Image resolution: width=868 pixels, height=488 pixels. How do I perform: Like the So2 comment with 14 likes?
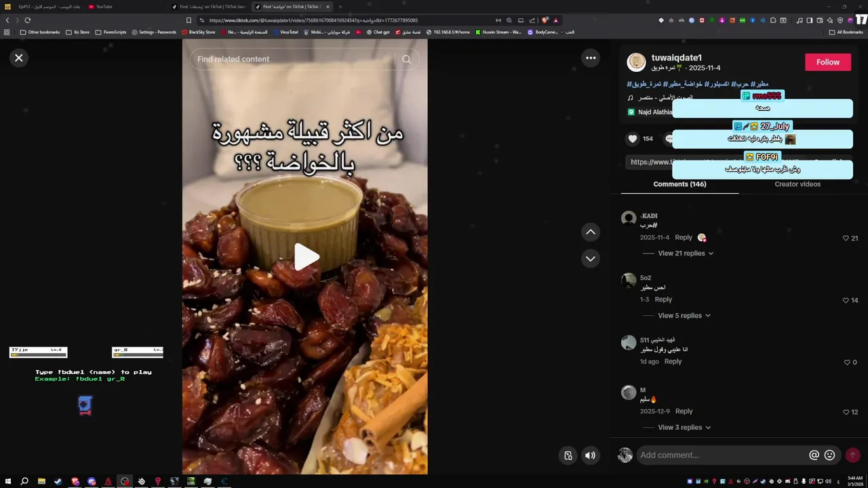[x=846, y=300]
